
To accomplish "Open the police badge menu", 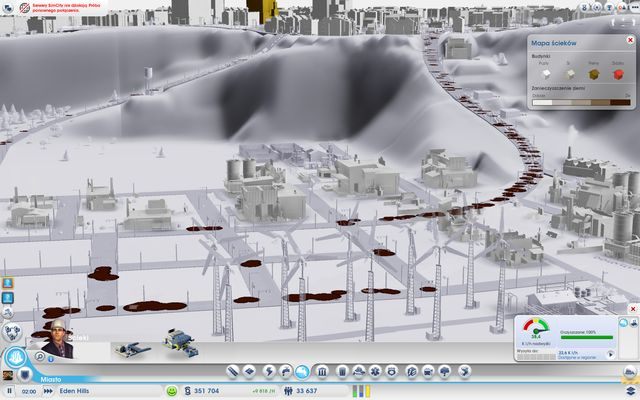I will click(391, 371).
